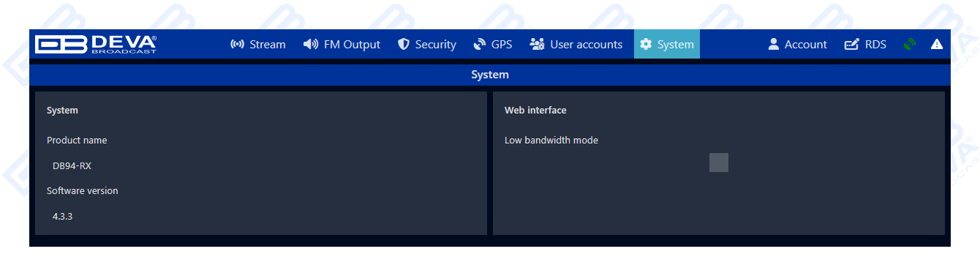Select the GPS menu item

pyautogui.click(x=493, y=45)
